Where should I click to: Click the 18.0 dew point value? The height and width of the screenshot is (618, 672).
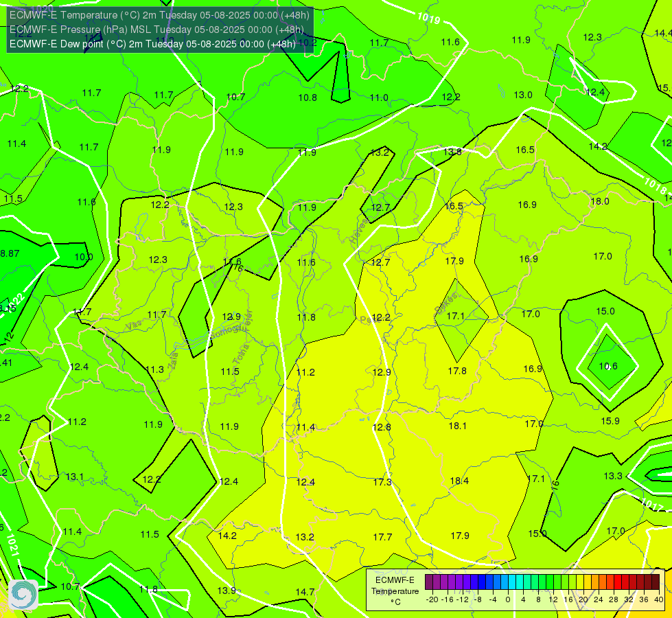coord(600,201)
